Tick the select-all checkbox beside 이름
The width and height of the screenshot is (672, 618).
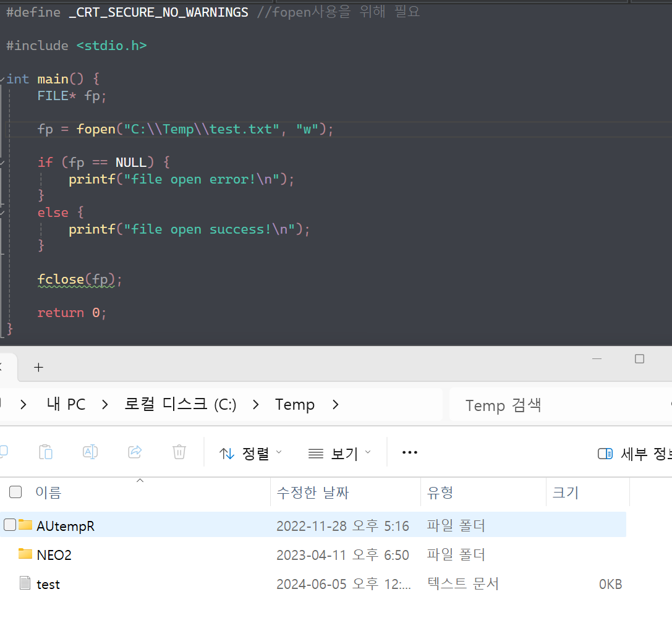[x=15, y=492]
